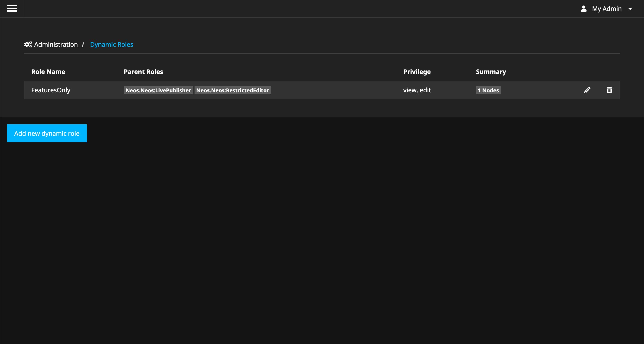Go to Administration breadcrumb
The width and height of the screenshot is (644, 344).
click(56, 45)
